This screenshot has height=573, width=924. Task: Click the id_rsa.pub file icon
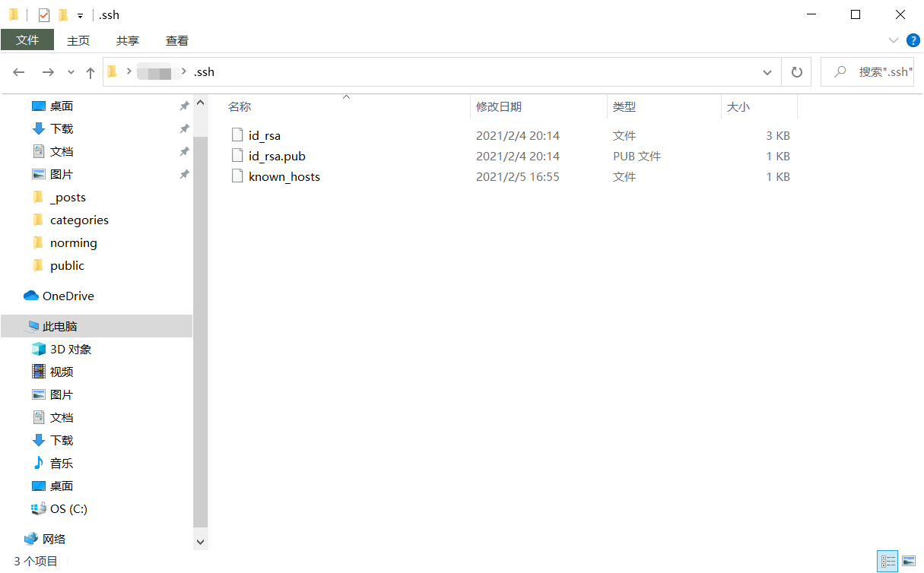(237, 156)
